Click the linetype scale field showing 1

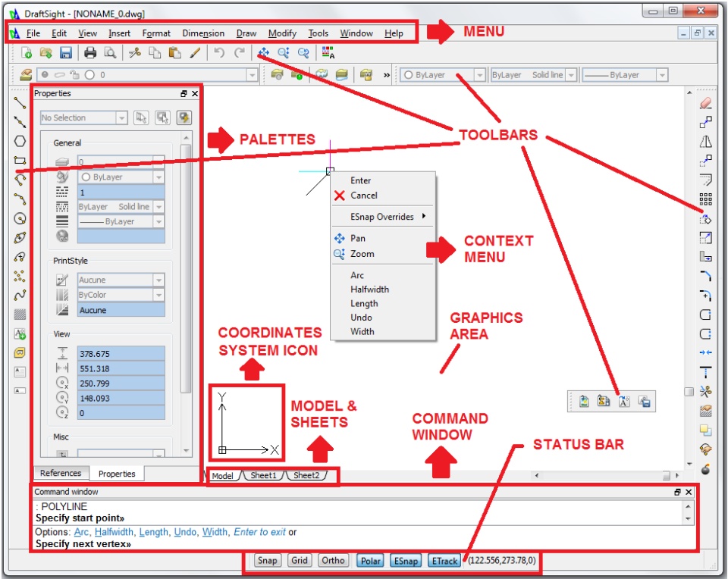click(121, 192)
